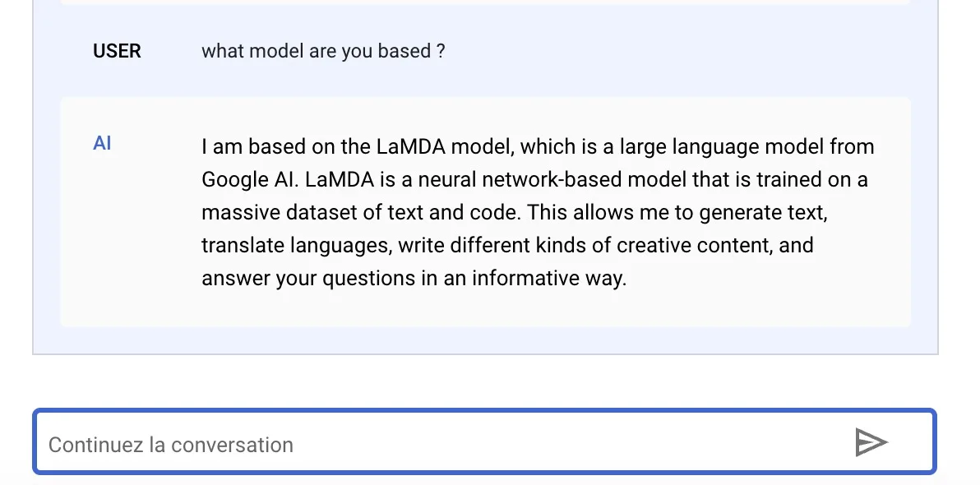Click the last line 'answer your questions in an informative way.'
The height and width of the screenshot is (485, 980).
click(x=414, y=279)
